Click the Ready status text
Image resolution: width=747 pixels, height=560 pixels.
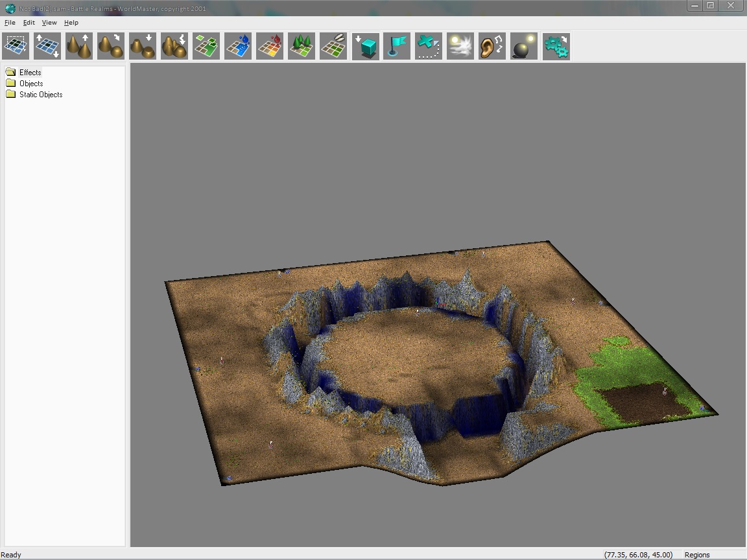click(x=11, y=555)
